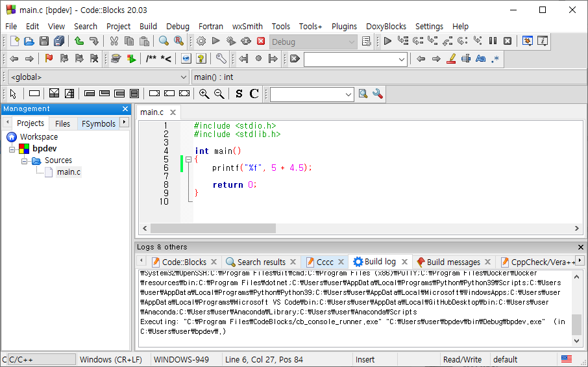Click the Select pointer tool icon
588x367 pixels.
(x=13, y=94)
